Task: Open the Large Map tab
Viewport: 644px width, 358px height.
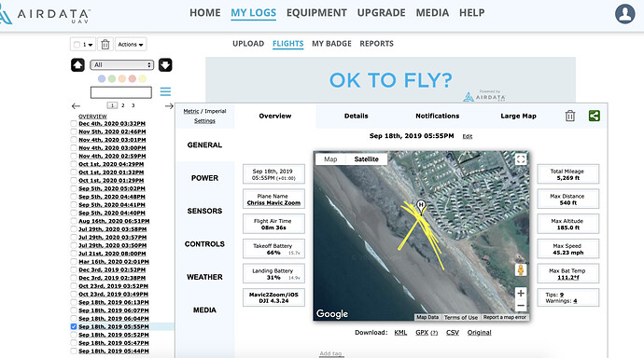Action: (x=518, y=116)
